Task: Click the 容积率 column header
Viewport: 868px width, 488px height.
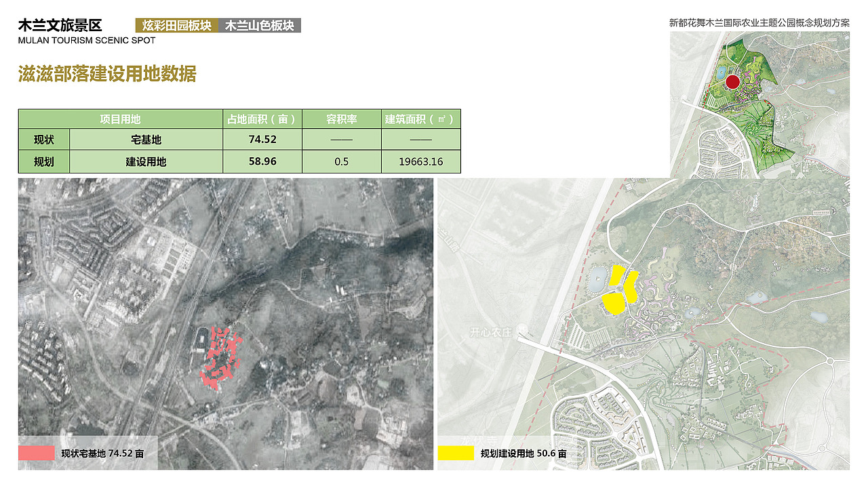Action: tap(342, 119)
